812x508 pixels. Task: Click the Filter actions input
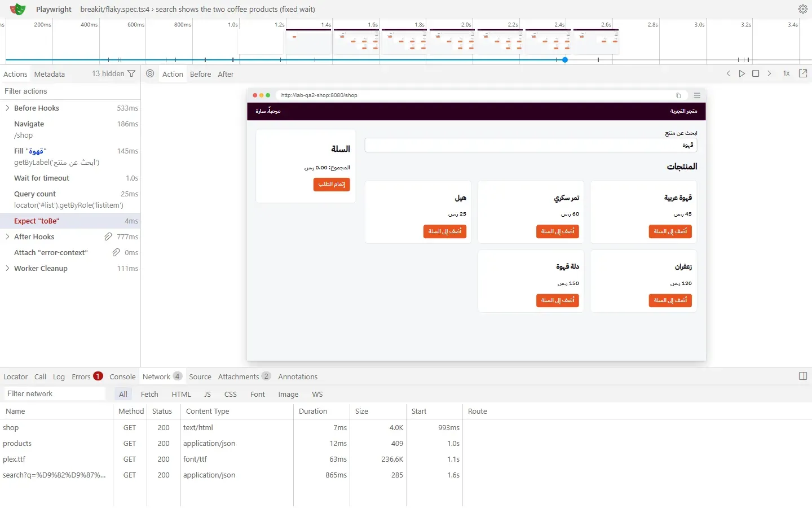(x=70, y=91)
